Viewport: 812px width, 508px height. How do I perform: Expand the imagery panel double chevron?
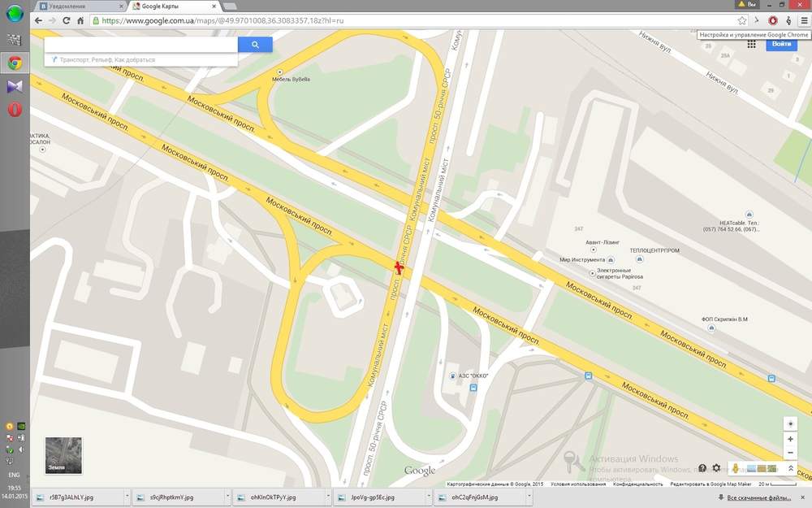tap(791, 469)
